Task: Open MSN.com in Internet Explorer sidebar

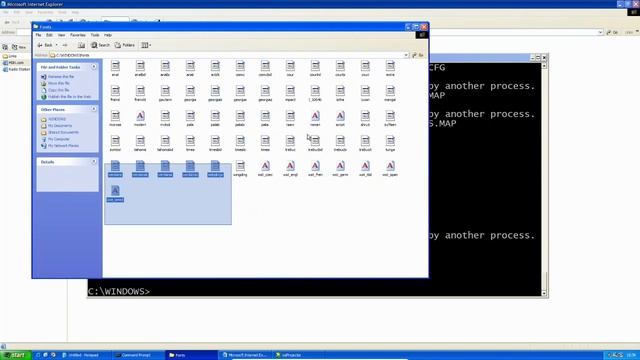Action: point(13,63)
